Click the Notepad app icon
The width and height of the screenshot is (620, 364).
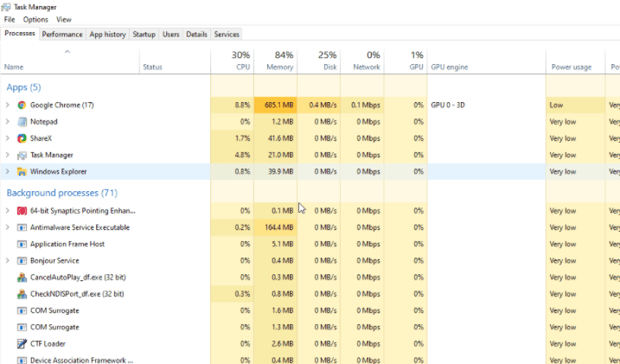(22, 122)
